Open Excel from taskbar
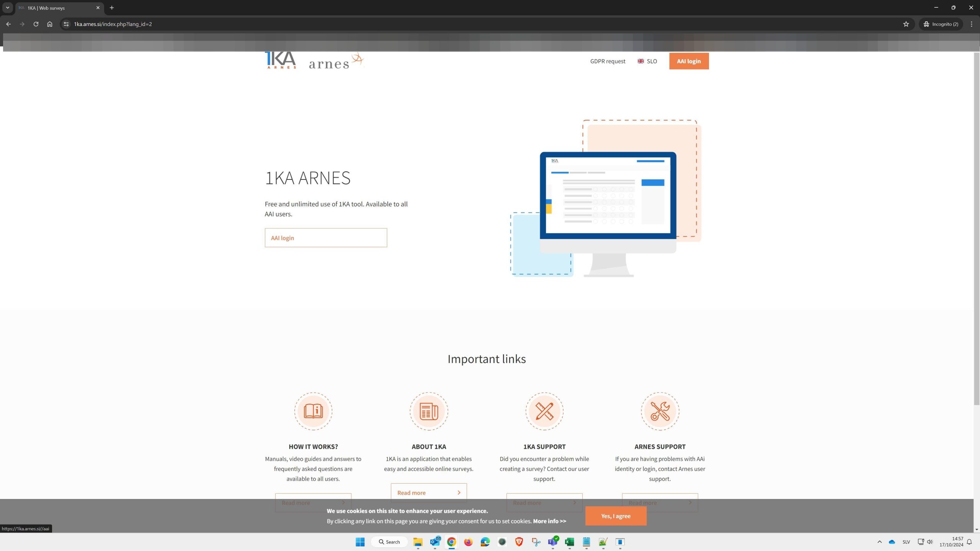 pos(570,542)
